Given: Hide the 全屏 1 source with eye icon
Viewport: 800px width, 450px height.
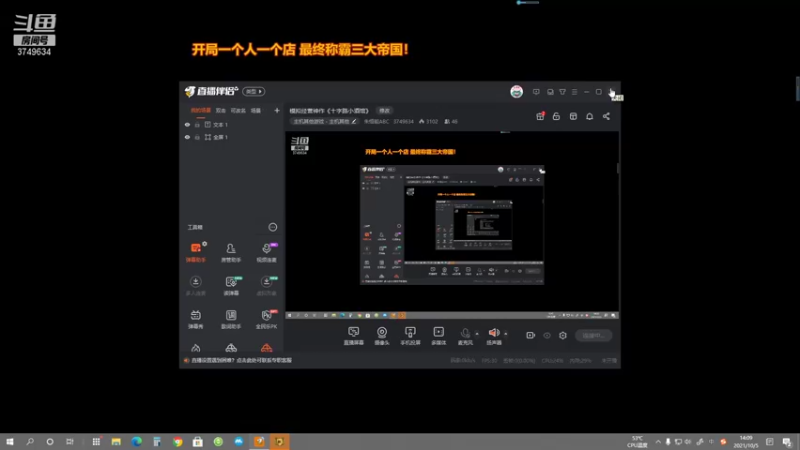Looking at the screenshot, I should [x=187, y=137].
